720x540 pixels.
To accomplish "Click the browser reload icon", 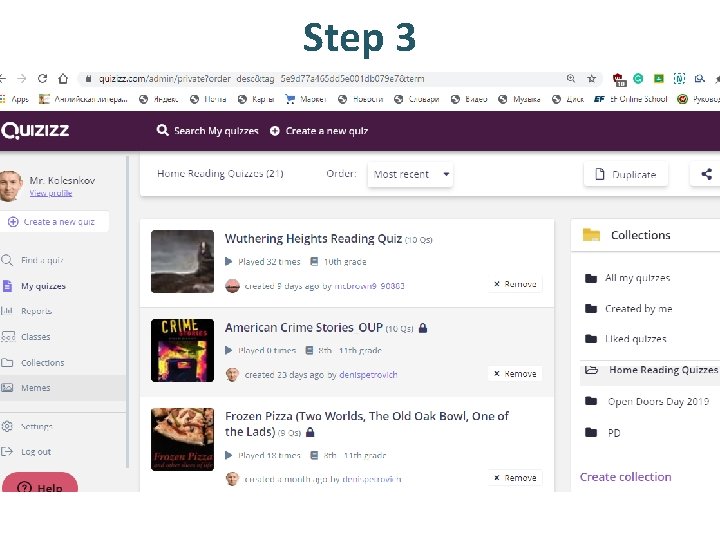I will (x=43, y=79).
